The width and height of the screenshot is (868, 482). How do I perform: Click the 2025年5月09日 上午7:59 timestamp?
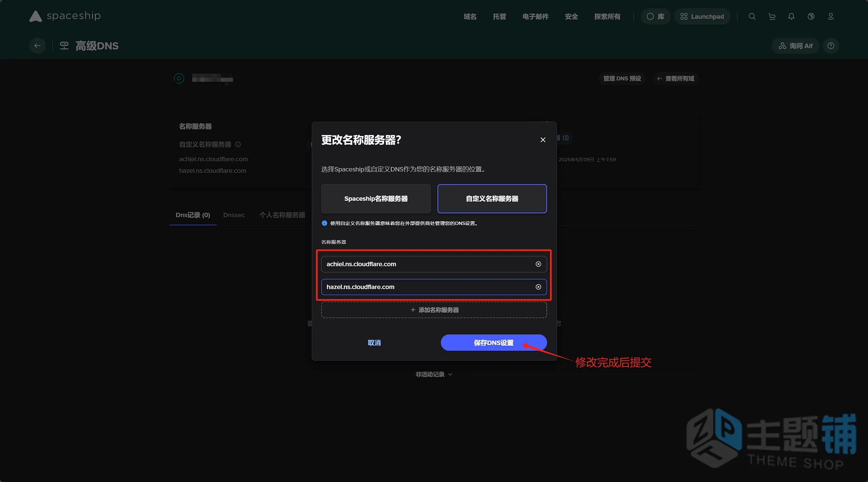[587, 160]
